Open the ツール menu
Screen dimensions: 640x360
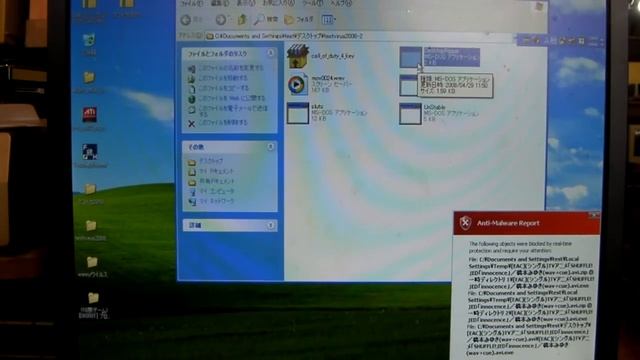pos(312,3)
